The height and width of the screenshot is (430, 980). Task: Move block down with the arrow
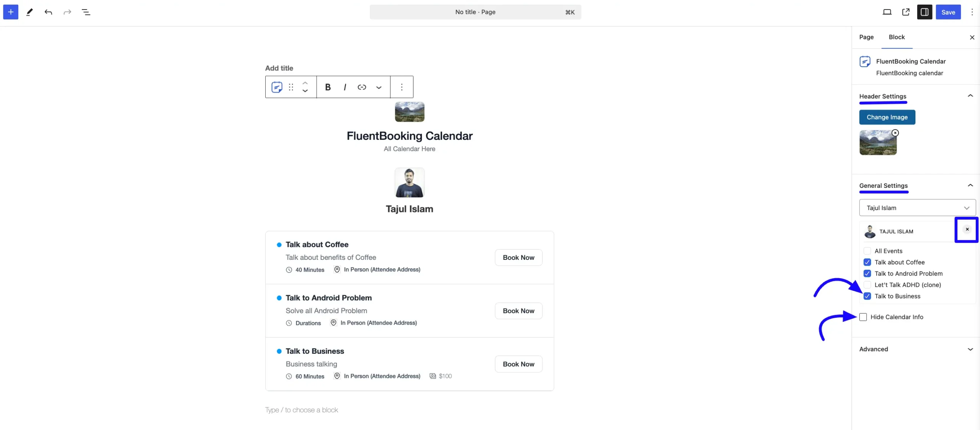pyautogui.click(x=305, y=91)
